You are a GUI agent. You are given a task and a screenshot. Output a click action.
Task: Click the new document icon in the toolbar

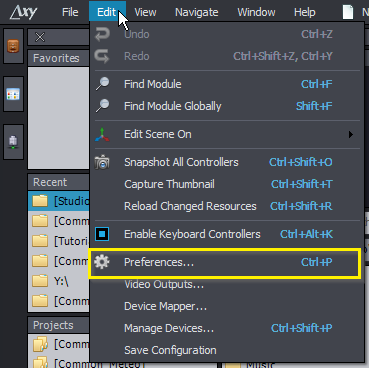click(x=348, y=12)
